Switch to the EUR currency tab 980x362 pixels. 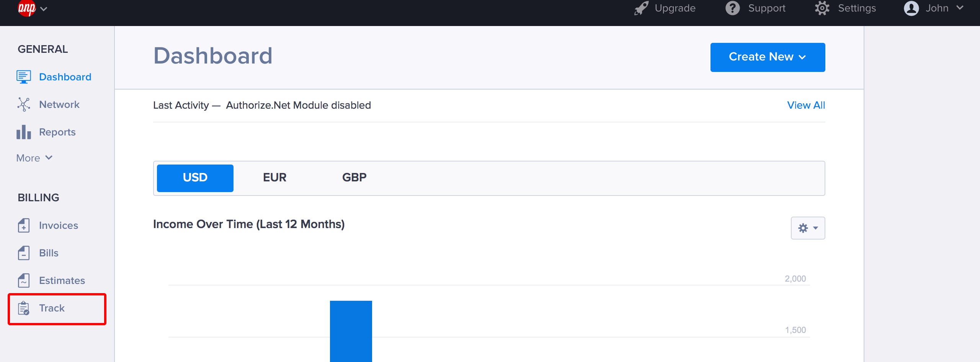click(x=274, y=178)
